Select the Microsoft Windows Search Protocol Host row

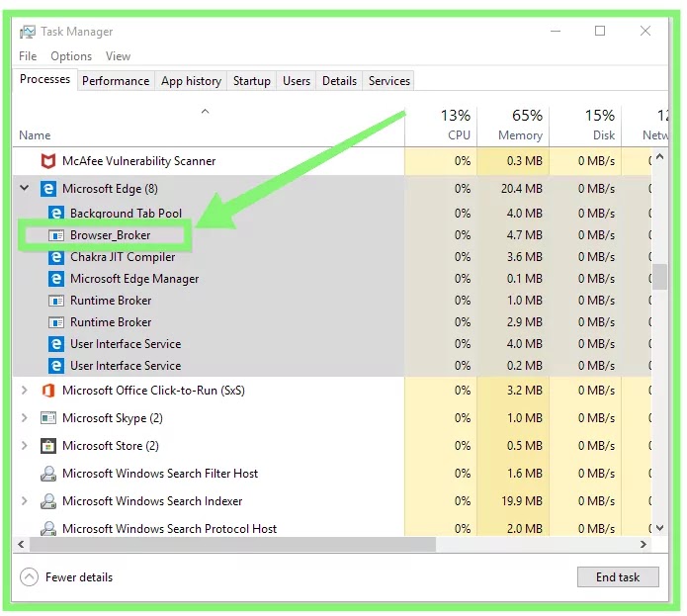pyautogui.click(x=332, y=528)
